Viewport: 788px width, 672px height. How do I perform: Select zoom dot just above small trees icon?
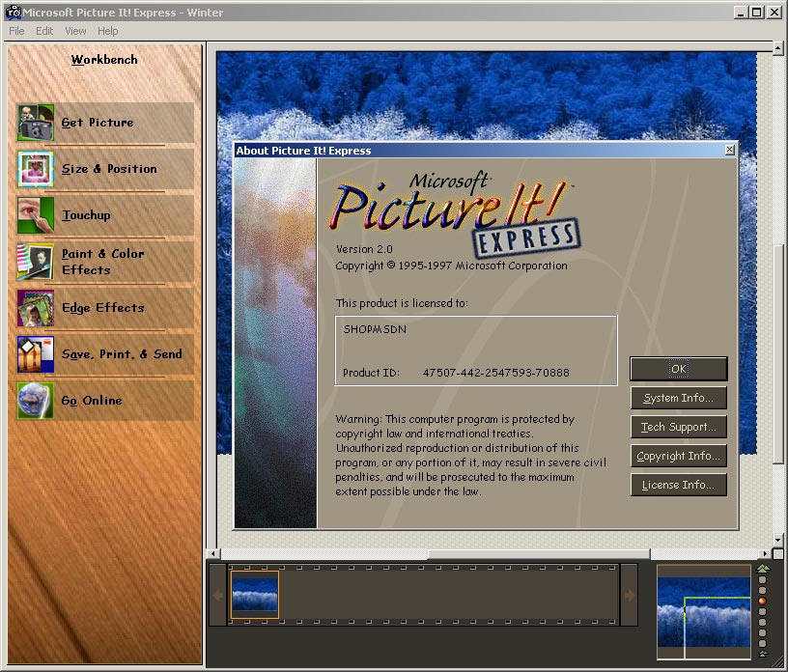tap(762, 643)
